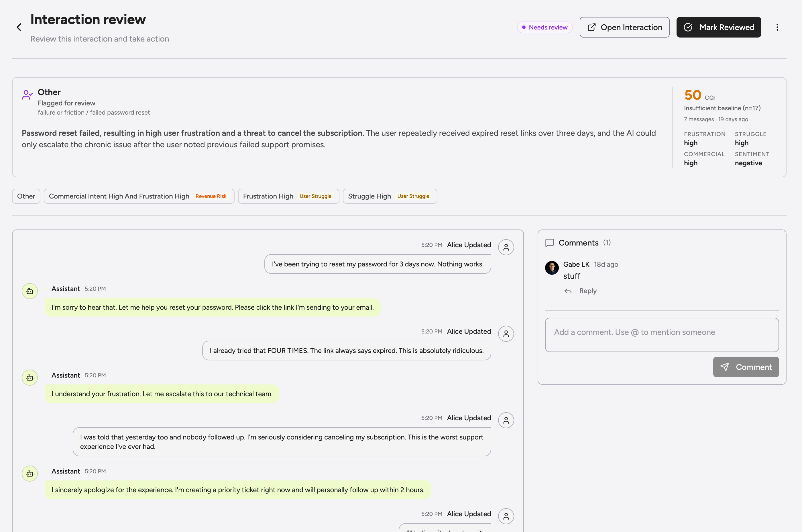Click the 50 CQI score value
Image resolution: width=802 pixels, height=532 pixels.
pyautogui.click(x=692, y=95)
